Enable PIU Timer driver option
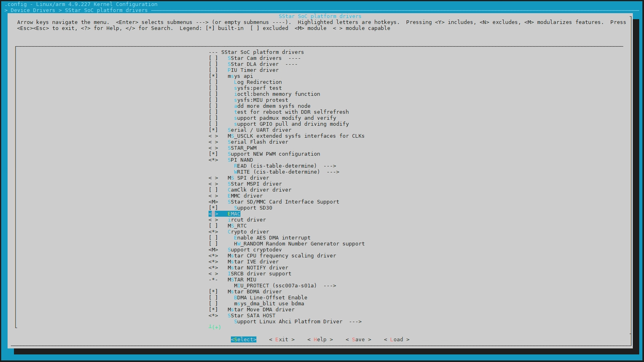 [x=213, y=70]
